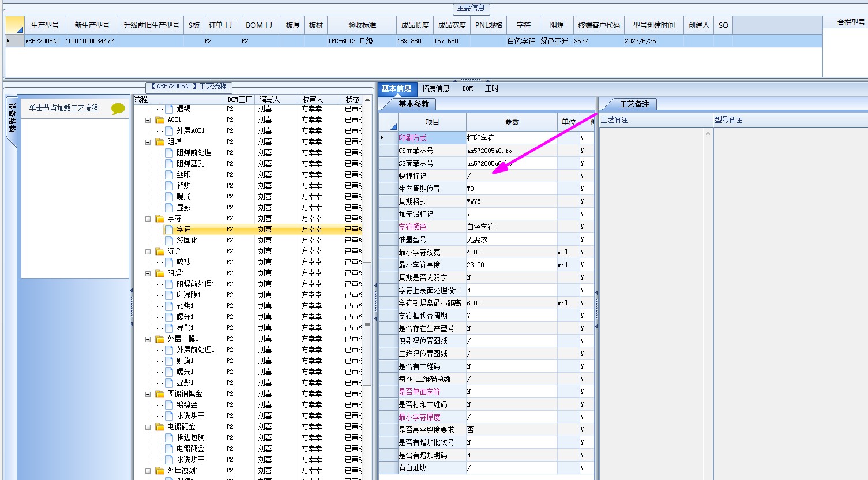
Task: Click the 字符到焊盘最小距离 item cell
Action: click(x=432, y=303)
